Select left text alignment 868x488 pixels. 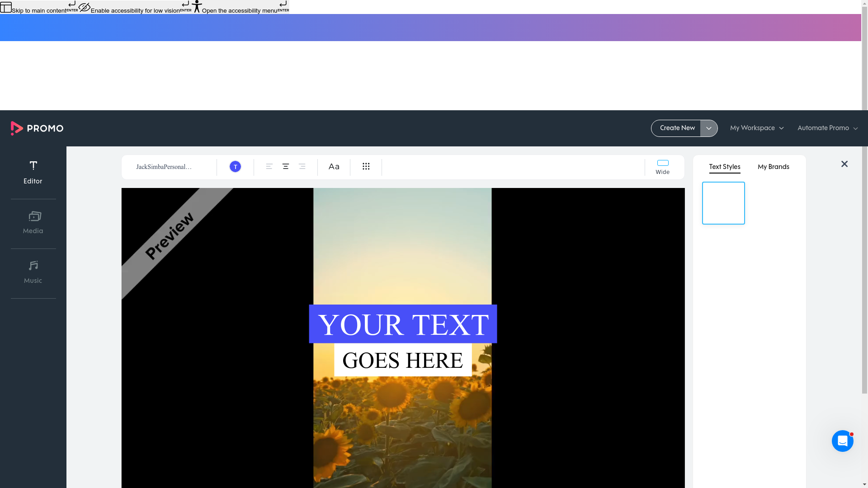(x=269, y=166)
